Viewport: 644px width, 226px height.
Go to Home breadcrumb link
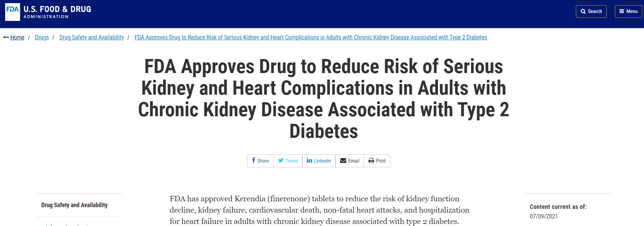[x=17, y=37]
